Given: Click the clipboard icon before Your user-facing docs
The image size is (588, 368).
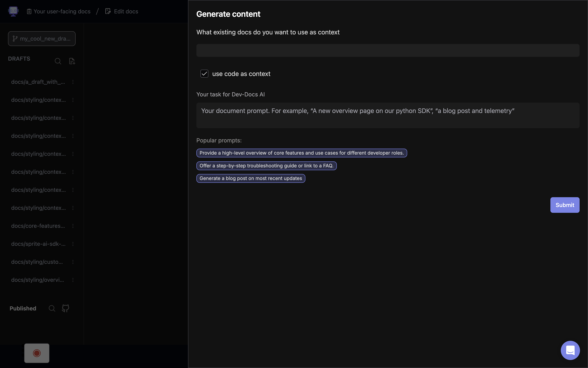Looking at the screenshot, I should point(29,11).
